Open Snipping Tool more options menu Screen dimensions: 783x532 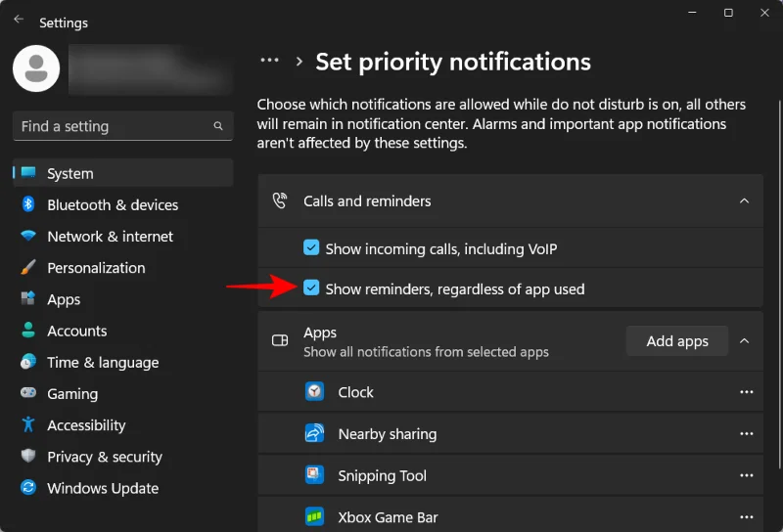[747, 475]
